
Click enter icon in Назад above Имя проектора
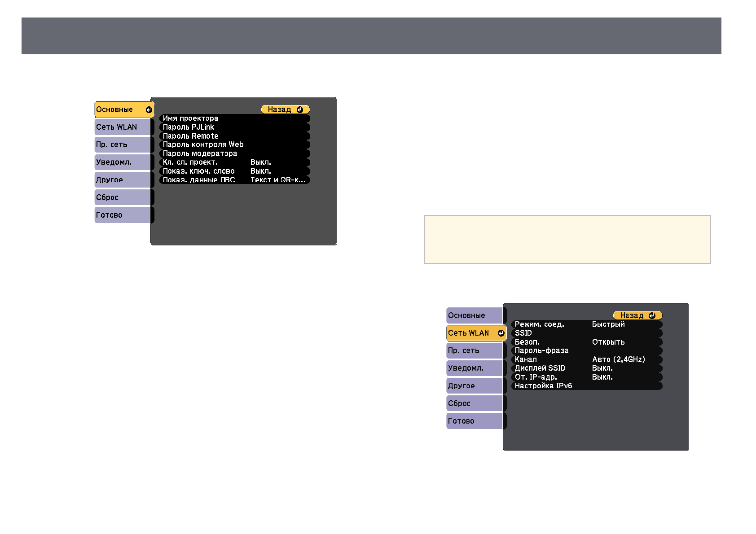point(300,110)
